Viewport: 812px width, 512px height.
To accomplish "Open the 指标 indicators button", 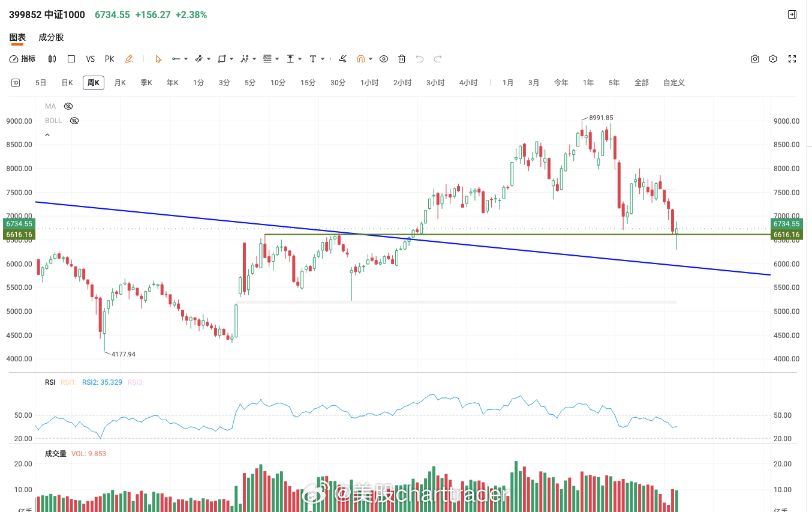I will tap(23, 59).
